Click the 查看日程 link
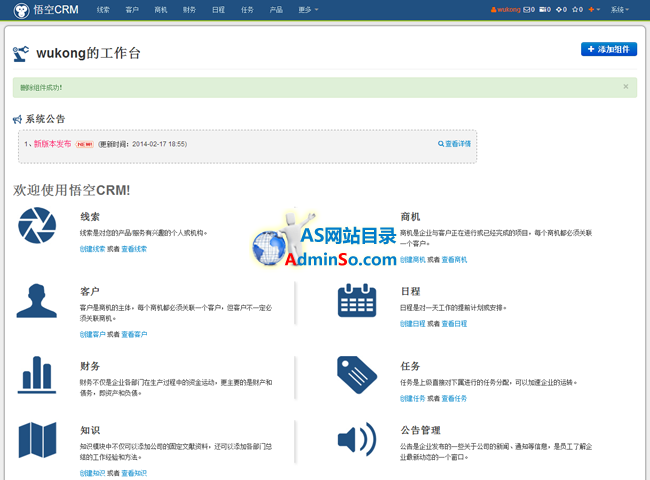Screen dimensions: 650x480 [454, 324]
